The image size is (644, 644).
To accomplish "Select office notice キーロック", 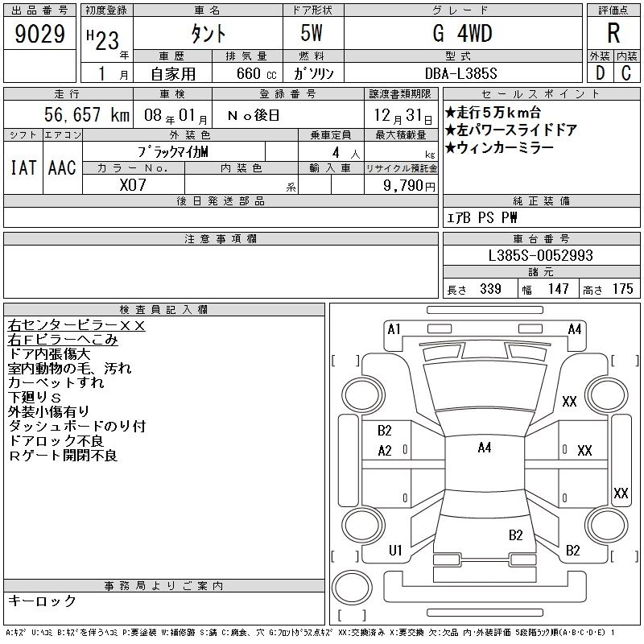I will click(x=42, y=601).
